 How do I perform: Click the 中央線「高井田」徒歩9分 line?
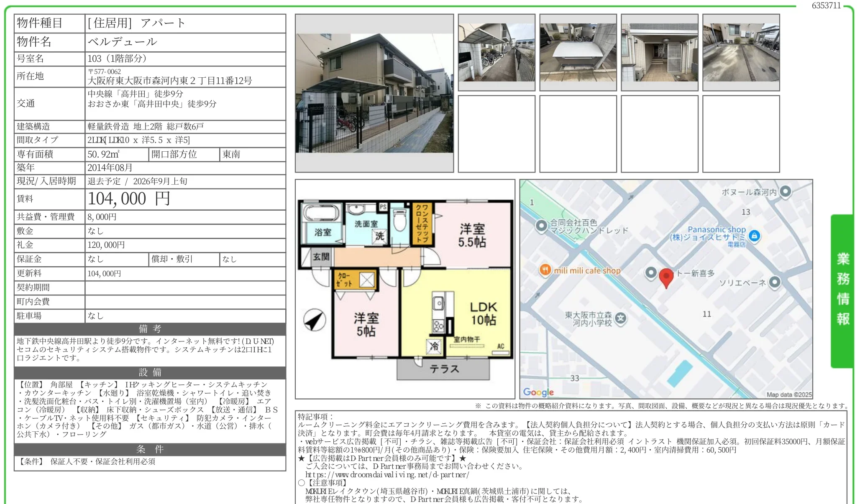click(x=135, y=94)
